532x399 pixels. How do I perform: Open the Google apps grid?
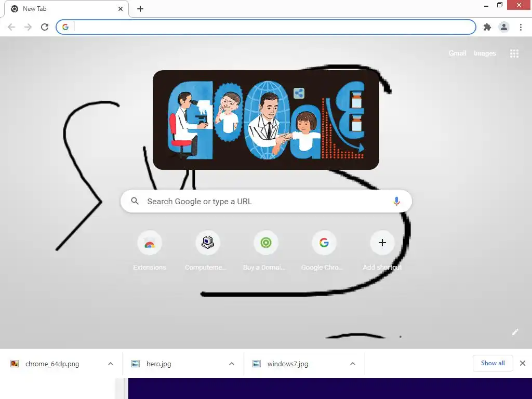coord(514,54)
